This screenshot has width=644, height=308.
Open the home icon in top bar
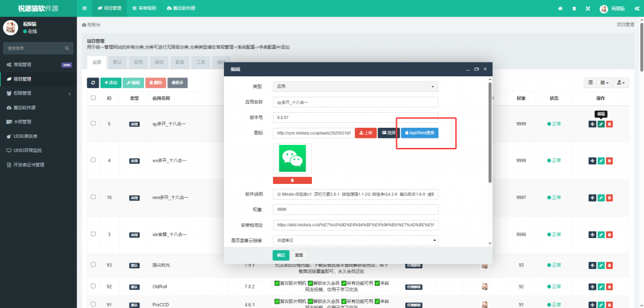click(560, 8)
